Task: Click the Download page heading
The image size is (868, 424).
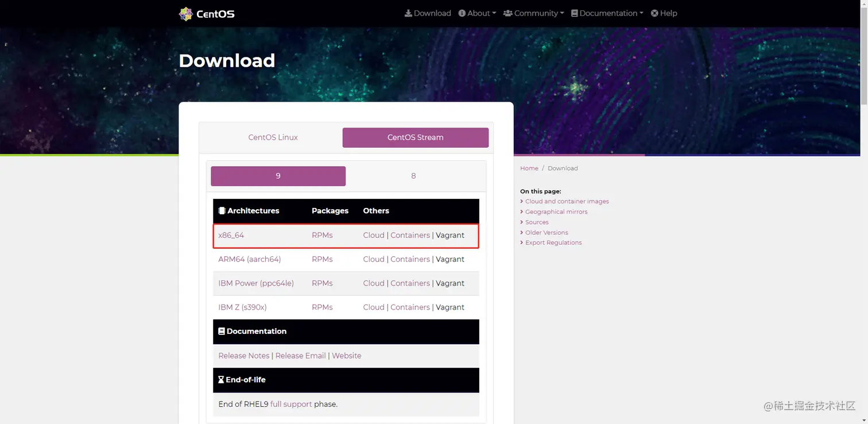Action: pyautogui.click(x=227, y=60)
